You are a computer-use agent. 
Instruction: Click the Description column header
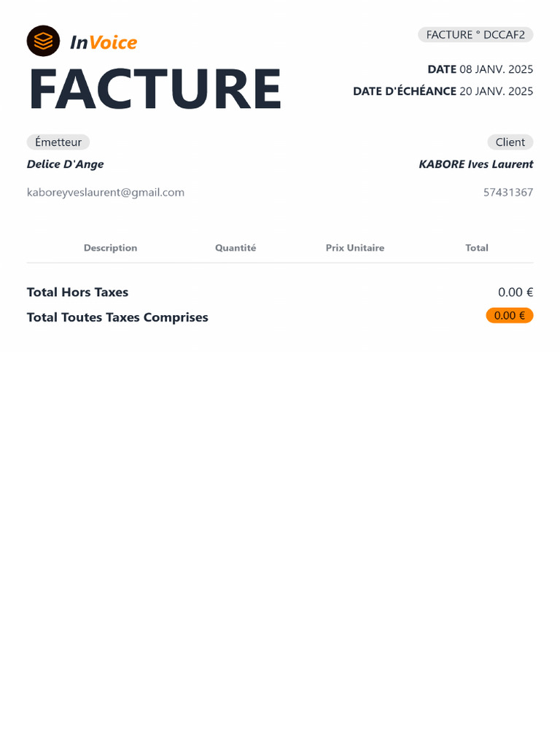(110, 248)
